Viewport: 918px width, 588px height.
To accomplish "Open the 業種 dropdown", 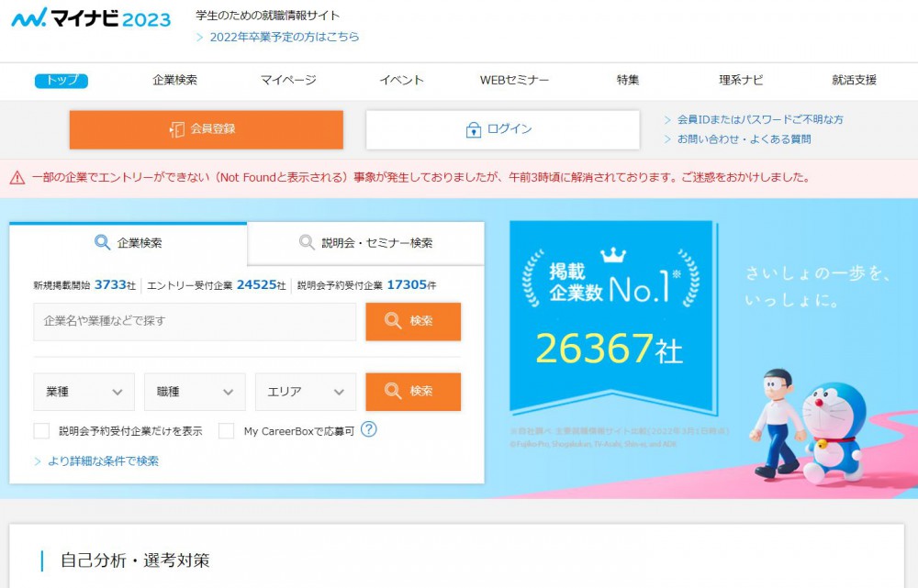I will (x=84, y=392).
